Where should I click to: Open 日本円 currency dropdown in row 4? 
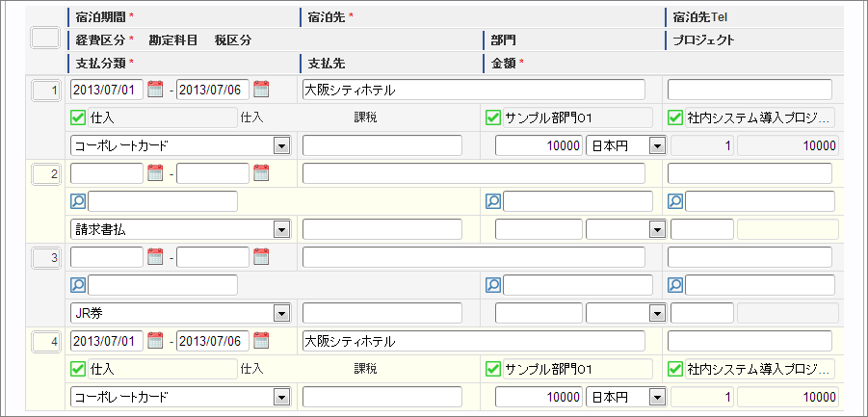[657, 398]
